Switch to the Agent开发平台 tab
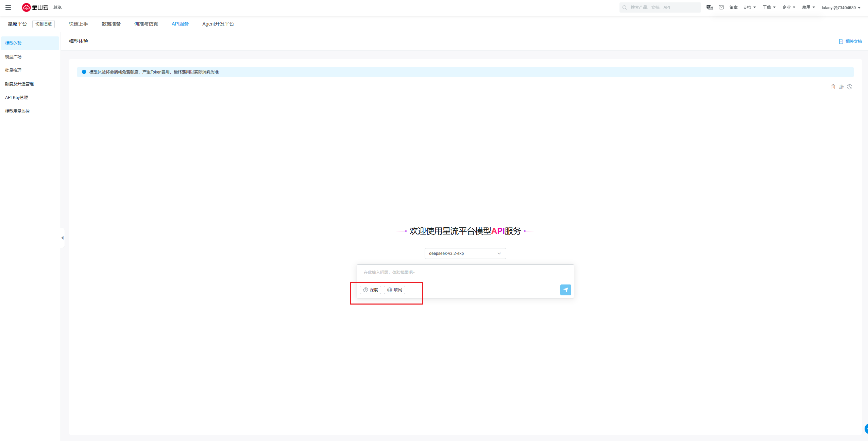The image size is (868, 441). click(218, 24)
